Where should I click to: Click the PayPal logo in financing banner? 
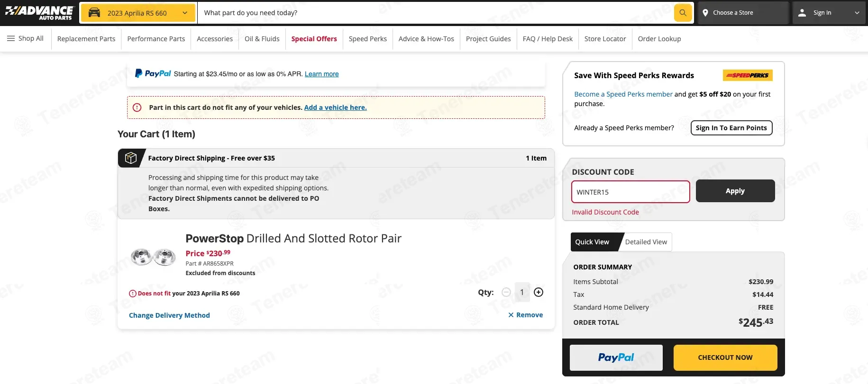[153, 73]
